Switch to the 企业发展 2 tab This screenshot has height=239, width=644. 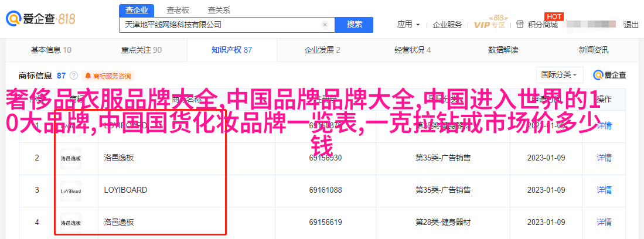click(322, 50)
